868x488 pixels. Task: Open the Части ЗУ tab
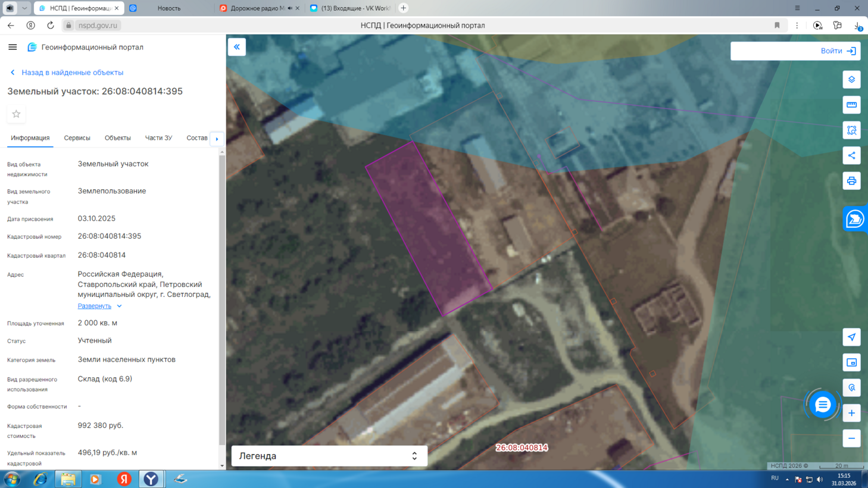[x=158, y=138]
